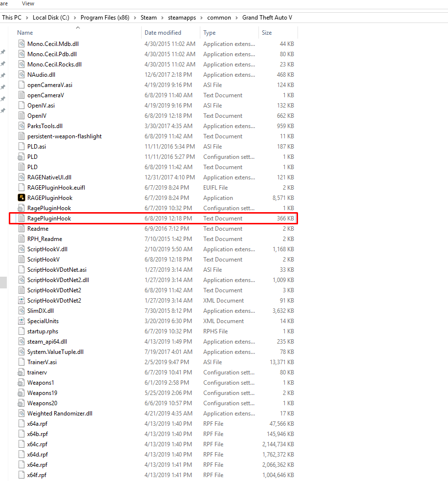Click the trainerv configuration settings icon
This screenshot has height=481, width=448.
[21, 372]
